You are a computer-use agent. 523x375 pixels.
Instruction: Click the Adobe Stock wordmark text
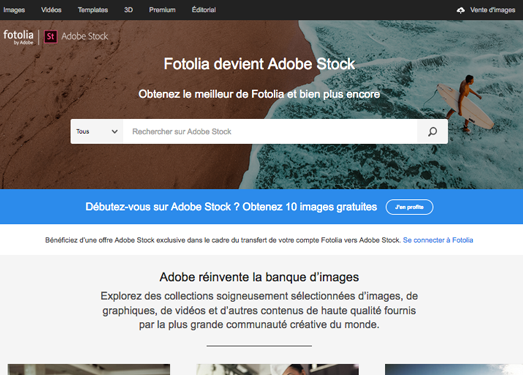coord(85,36)
